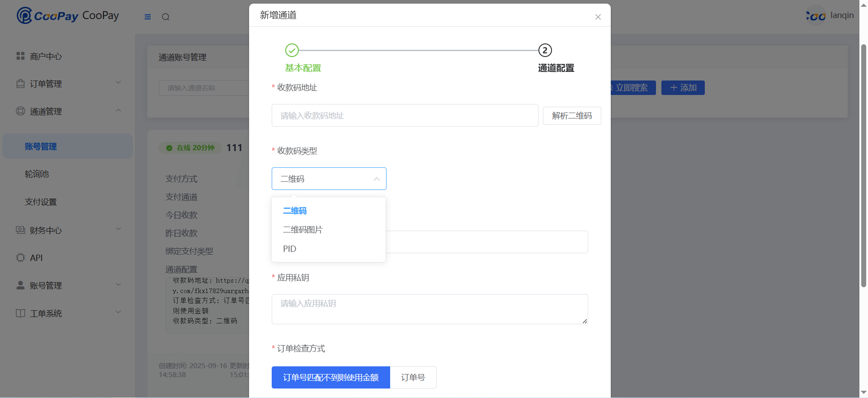
Task: Click the 商户中心 grid icon
Action: (20, 56)
